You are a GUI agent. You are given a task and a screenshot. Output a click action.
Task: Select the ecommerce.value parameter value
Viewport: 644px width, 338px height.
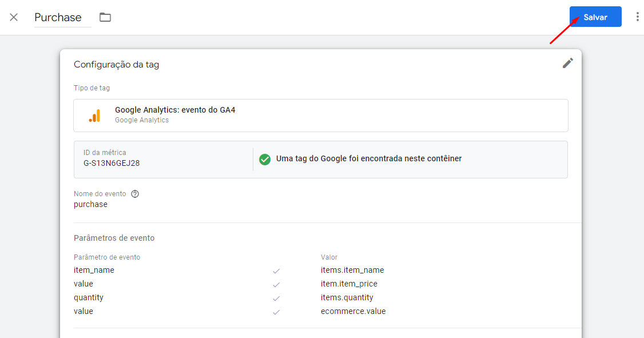[353, 311]
